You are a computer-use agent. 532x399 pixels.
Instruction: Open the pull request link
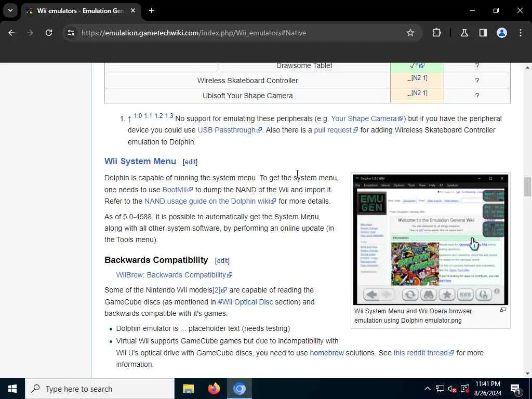pos(336,130)
